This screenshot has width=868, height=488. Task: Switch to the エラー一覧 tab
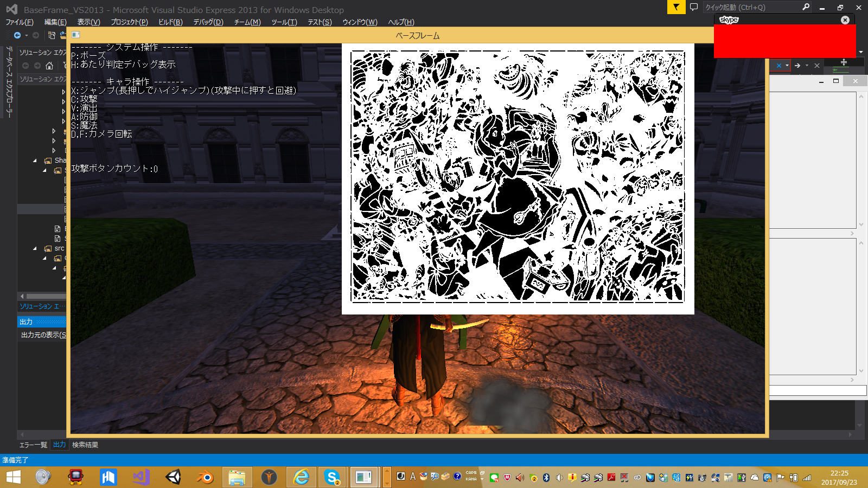pyautogui.click(x=33, y=445)
